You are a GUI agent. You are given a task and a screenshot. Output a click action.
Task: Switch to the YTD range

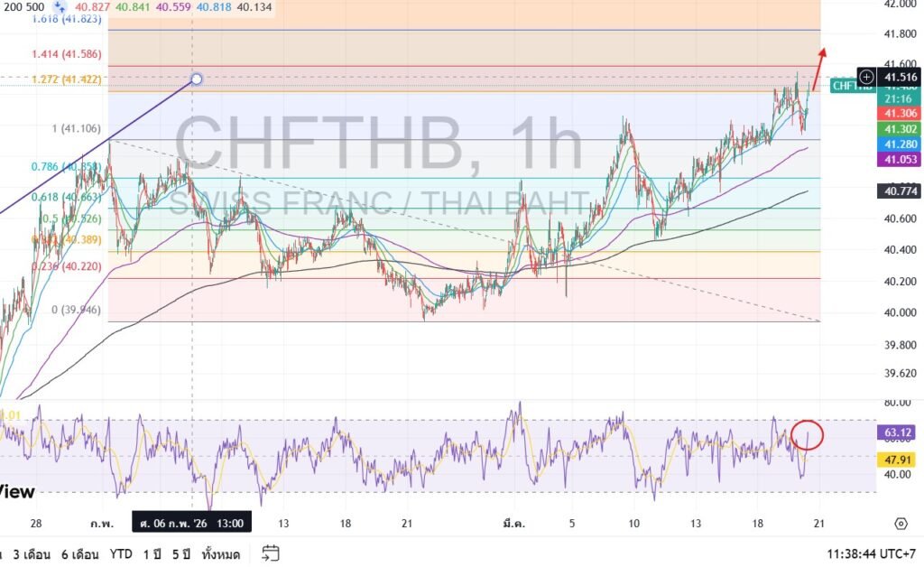[x=123, y=554]
